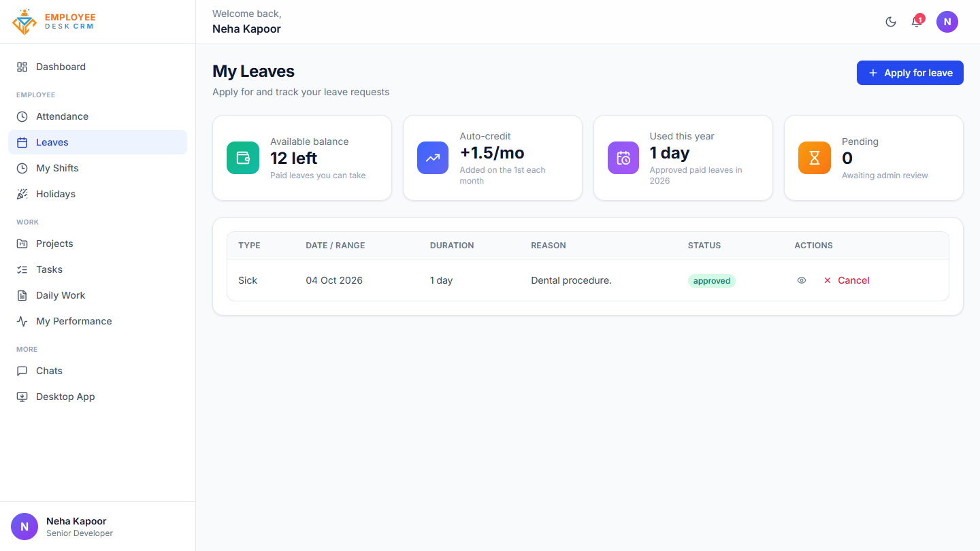Image resolution: width=980 pixels, height=551 pixels.
Task: Click the green wallet Available balance icon
Action: coord(243,158)
